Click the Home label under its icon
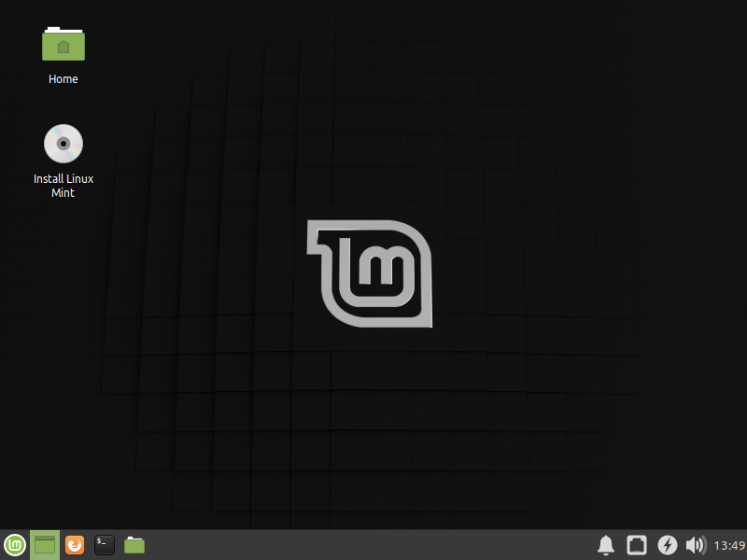Screen dimensions: 747x560 coord(63,78)
